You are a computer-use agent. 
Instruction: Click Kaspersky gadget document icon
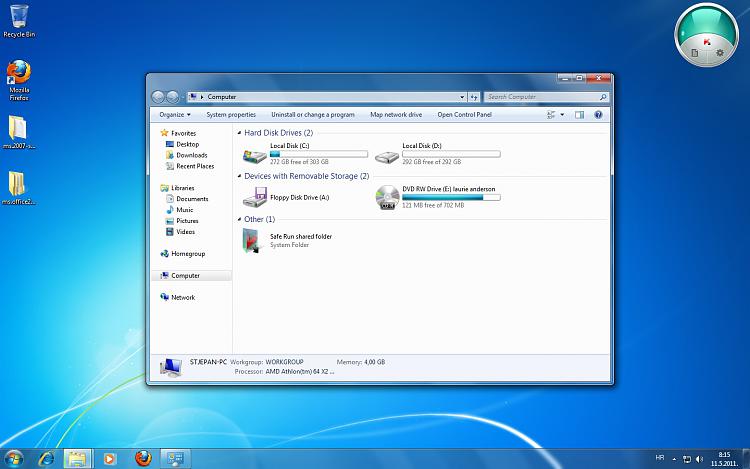[695, 53]
